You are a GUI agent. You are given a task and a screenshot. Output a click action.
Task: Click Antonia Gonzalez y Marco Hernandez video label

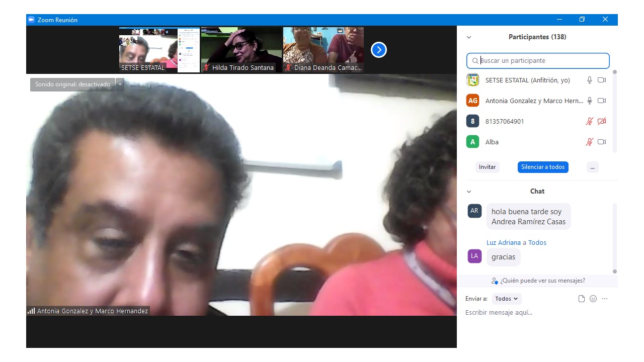(93, 311)
